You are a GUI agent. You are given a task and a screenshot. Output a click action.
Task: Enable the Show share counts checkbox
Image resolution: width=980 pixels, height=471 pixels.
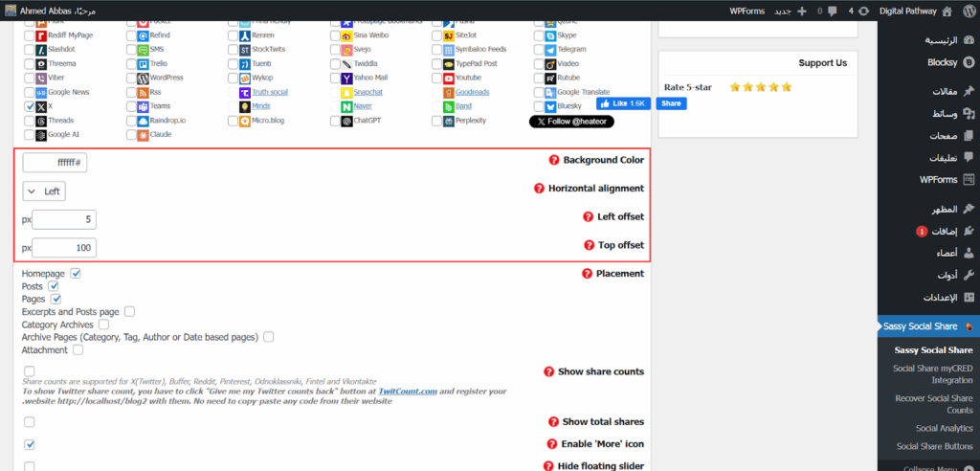tap(30, 371)
